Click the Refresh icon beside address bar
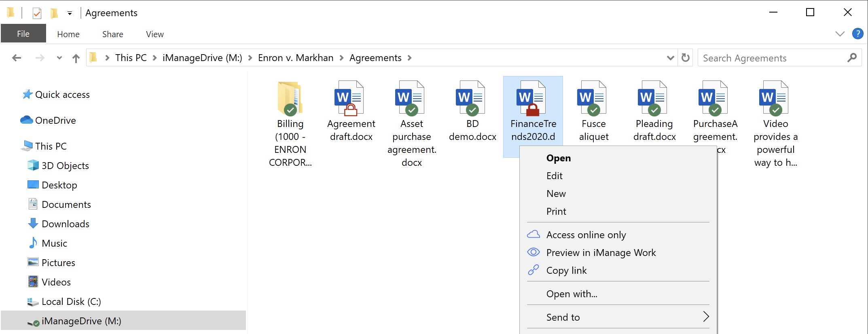 tap(685, 58)
